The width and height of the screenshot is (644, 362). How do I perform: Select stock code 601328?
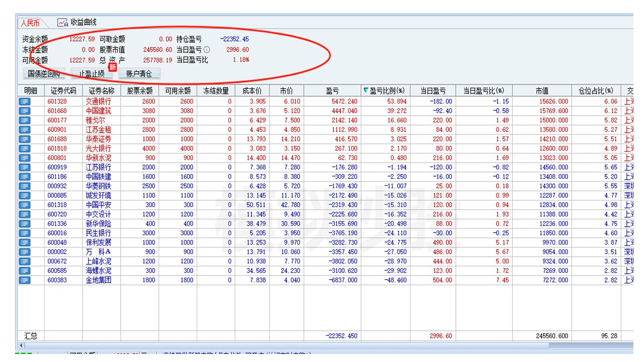(x=57, y=102)
